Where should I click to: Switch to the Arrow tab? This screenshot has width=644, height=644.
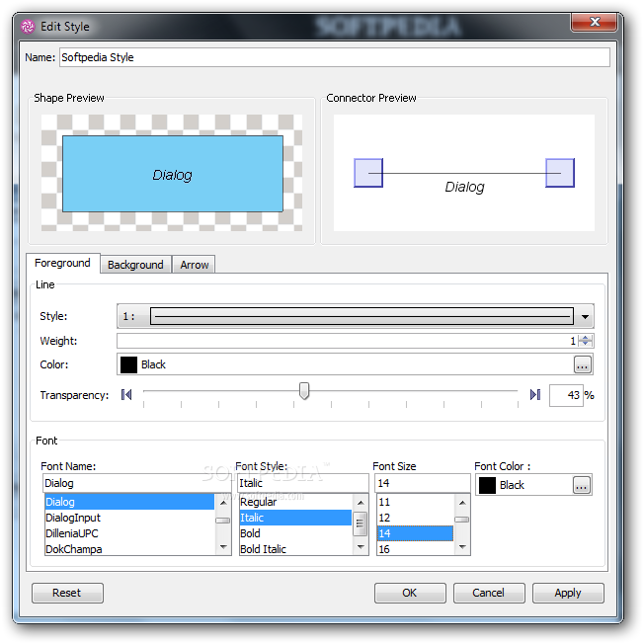click(x=195, y=265)
